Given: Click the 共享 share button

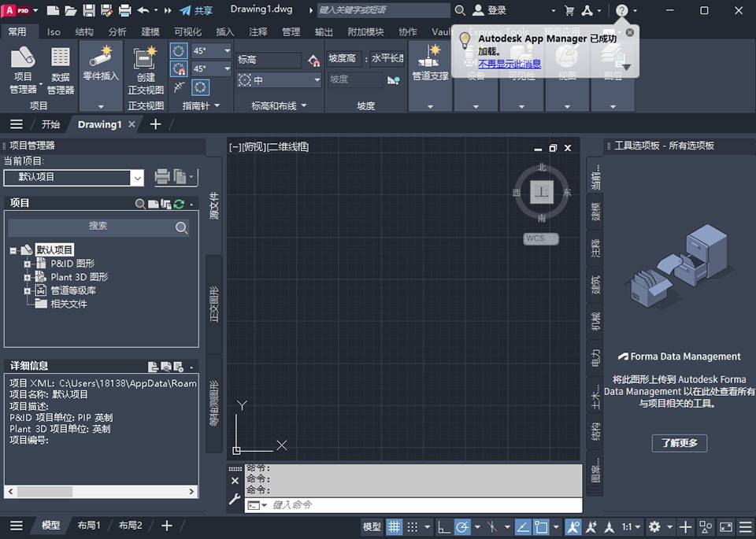Looking at the screenshot, I should [x=196, y=10].
